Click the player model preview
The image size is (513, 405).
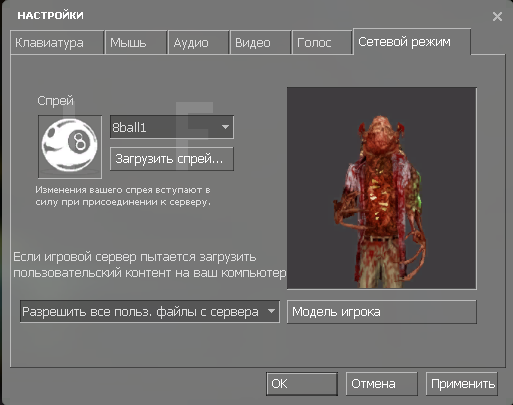point(382,188)
